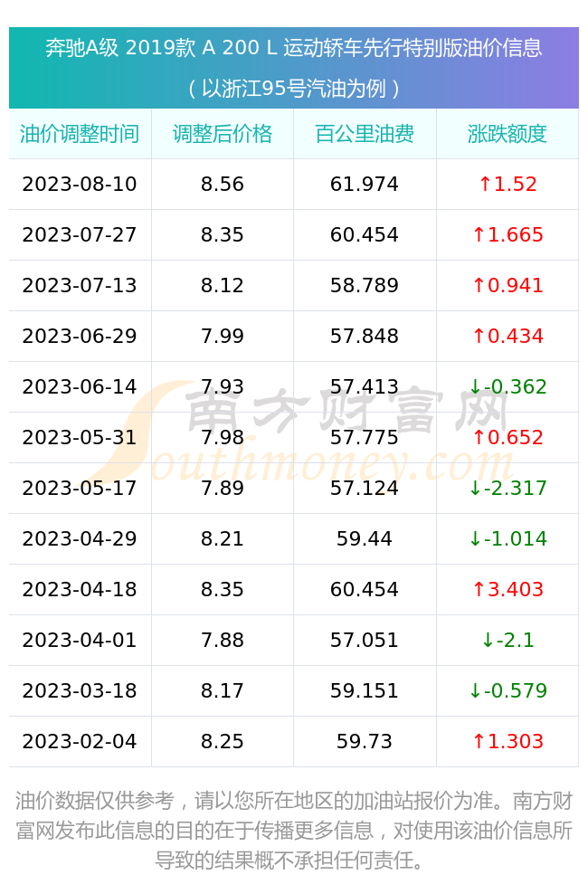
Task: Click the 油价调整时间 column header
Action: click(x=80, y=134)
